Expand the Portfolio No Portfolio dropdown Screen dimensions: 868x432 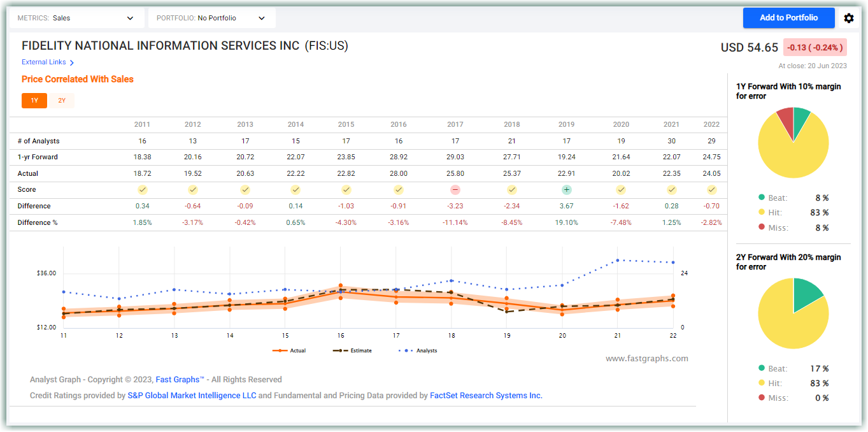tap(212, 18)
